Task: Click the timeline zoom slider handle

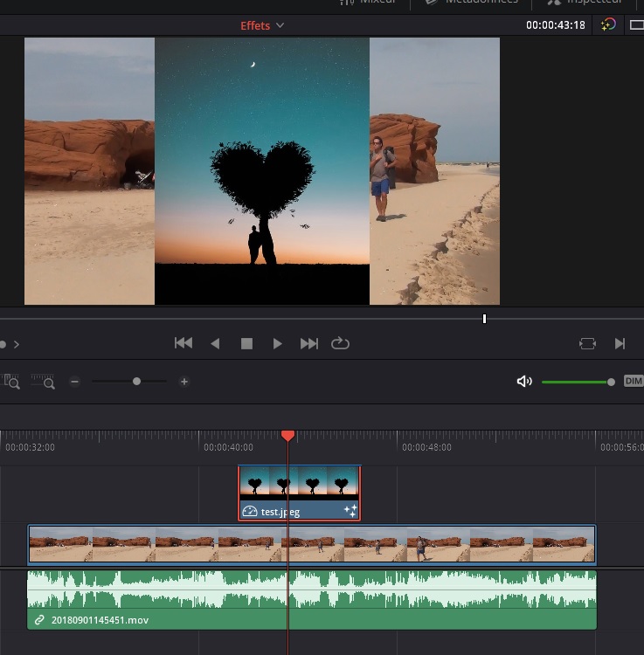Action: (x=136, y=382)
